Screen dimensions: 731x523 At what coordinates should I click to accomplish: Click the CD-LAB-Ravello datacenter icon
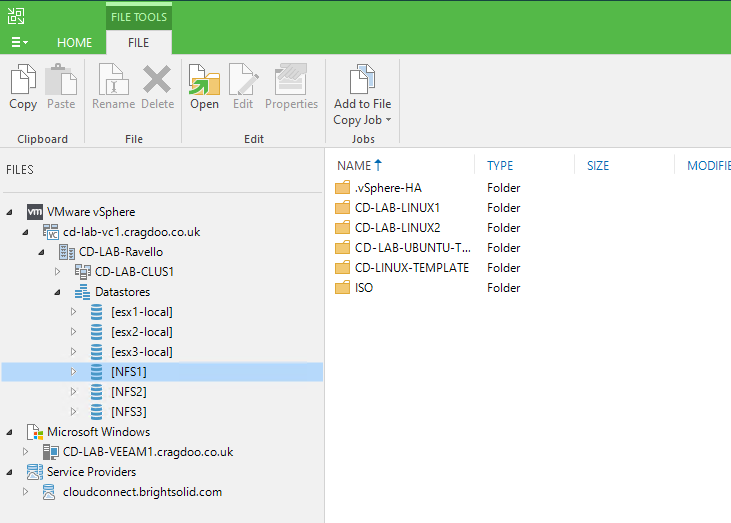click(67, 252)
